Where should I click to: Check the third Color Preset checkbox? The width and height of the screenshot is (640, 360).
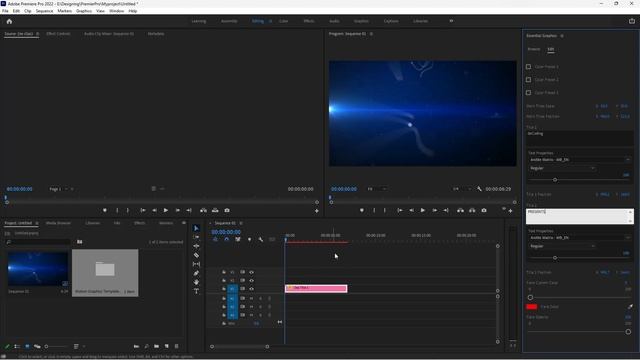coord(529,93)
